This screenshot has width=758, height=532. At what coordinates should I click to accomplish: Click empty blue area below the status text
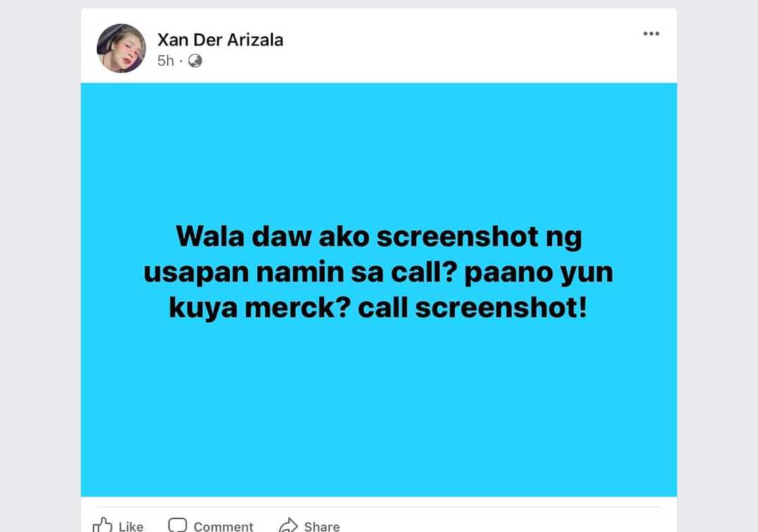pyautogui.click(x=378, y=411)
